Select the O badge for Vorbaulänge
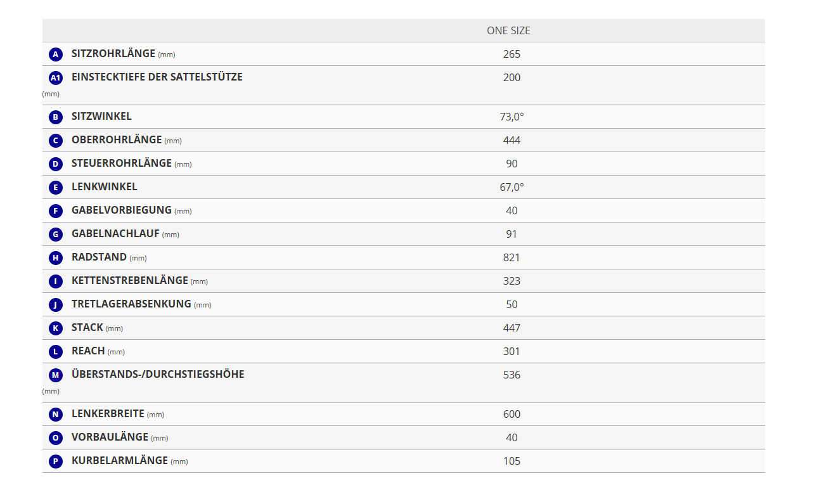This screenshot has height=504, width=831. (56, 438)
